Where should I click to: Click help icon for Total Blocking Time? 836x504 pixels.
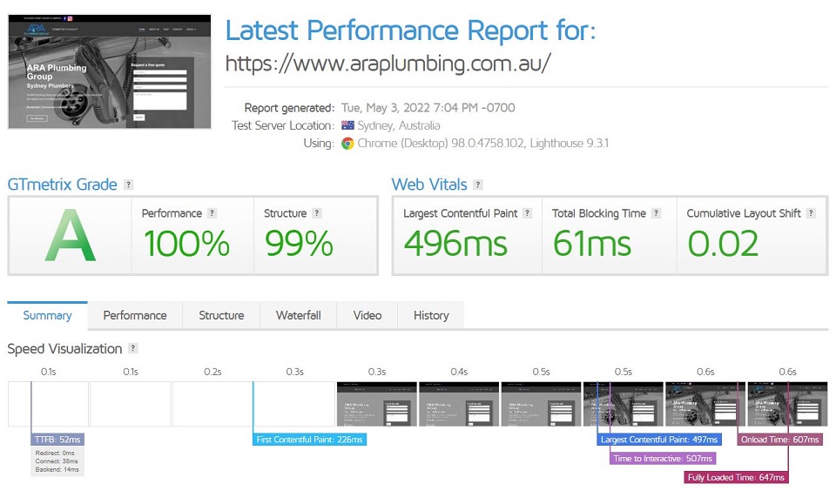(x=657, y=213)
